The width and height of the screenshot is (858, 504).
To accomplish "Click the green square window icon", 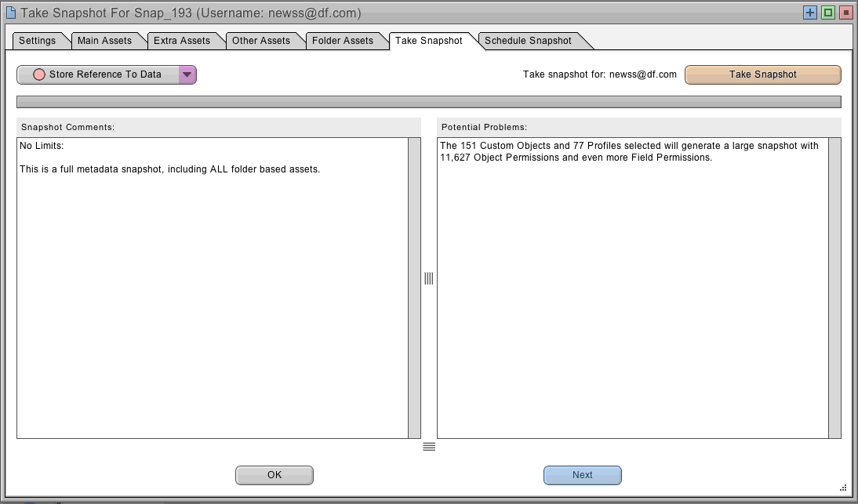I will click(x=827, y=13).
